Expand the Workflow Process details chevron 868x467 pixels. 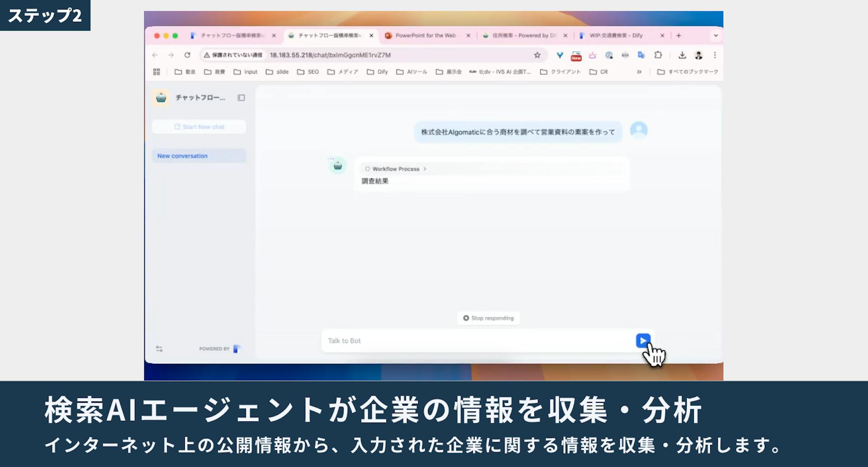(x=425, y=169)
